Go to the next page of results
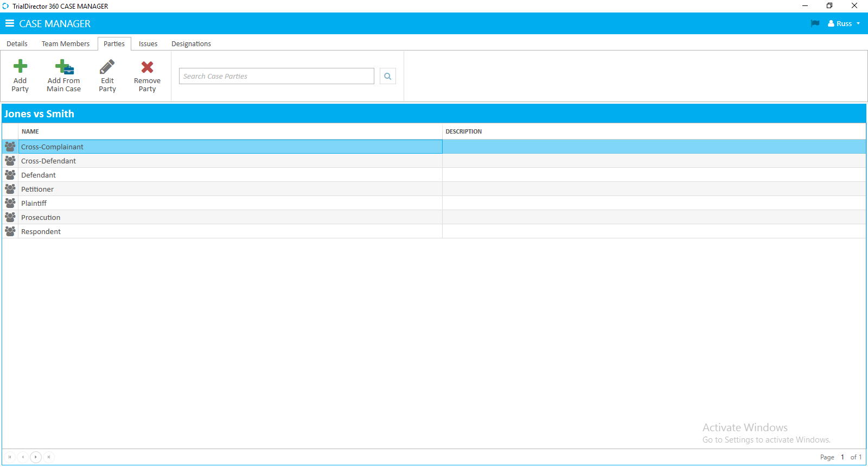 pos(36,457)
